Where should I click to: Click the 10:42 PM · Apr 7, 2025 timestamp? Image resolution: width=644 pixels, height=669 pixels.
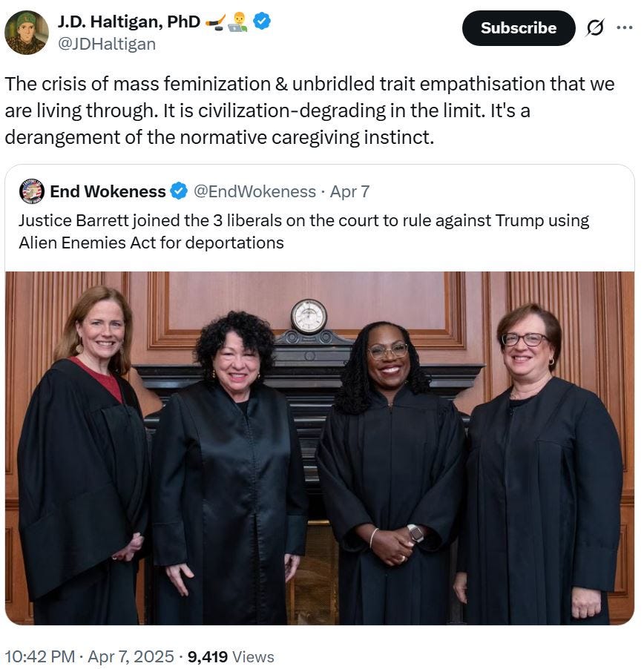[89, 656]
